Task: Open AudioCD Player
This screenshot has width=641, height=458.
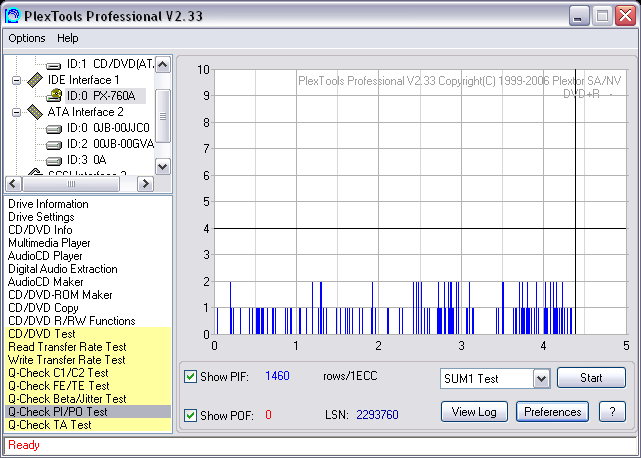Action: click(x=45, y=256)
